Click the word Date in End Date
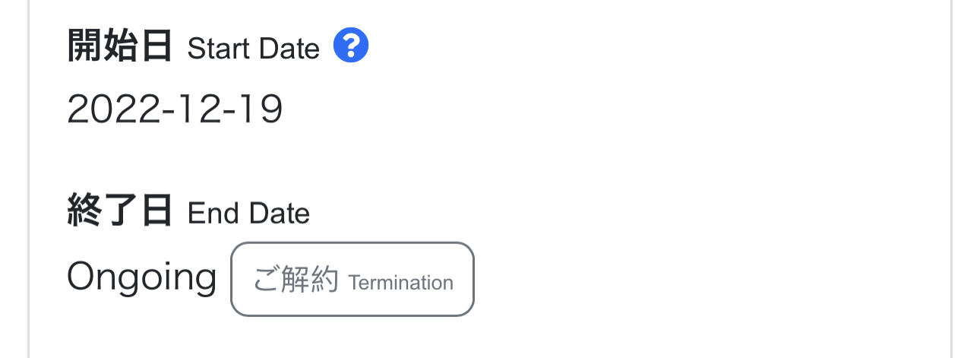The height and width of the screenshot is (358, 980). [279, 214]
